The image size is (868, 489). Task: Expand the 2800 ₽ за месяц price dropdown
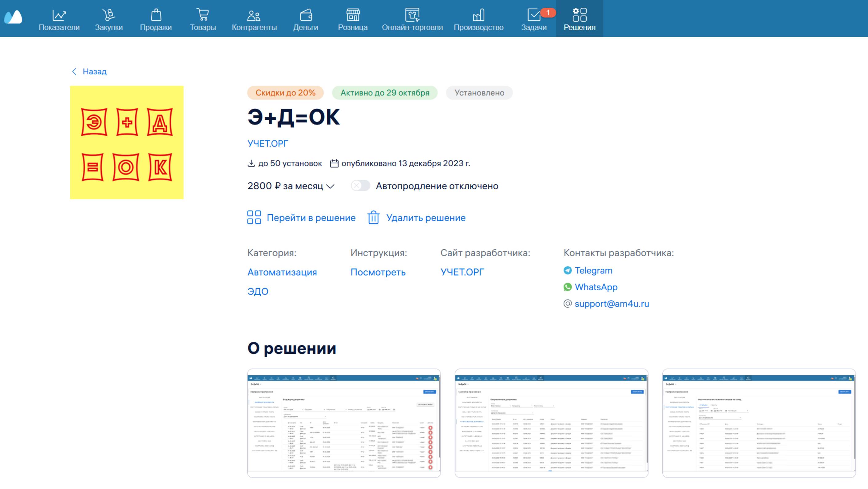pos(331,186)
